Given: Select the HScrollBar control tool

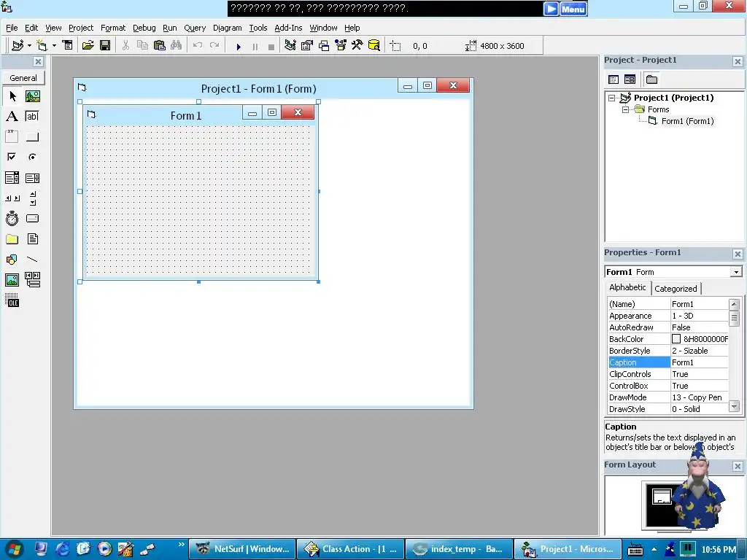Looking at the screenshot, I should 12,198.
